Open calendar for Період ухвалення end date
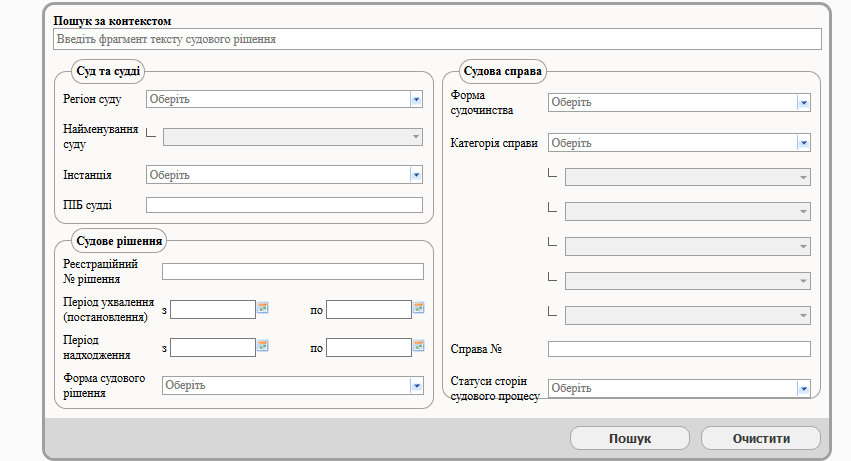The image size is (851, 461). click(x=419, y=308)
